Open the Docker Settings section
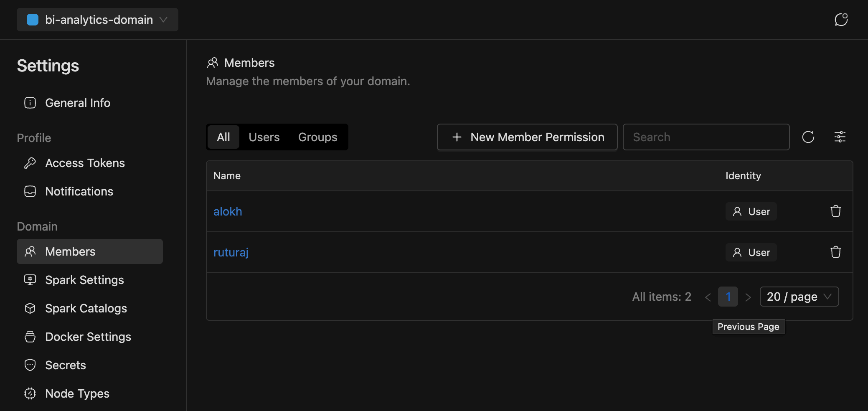 click(88, 337)
